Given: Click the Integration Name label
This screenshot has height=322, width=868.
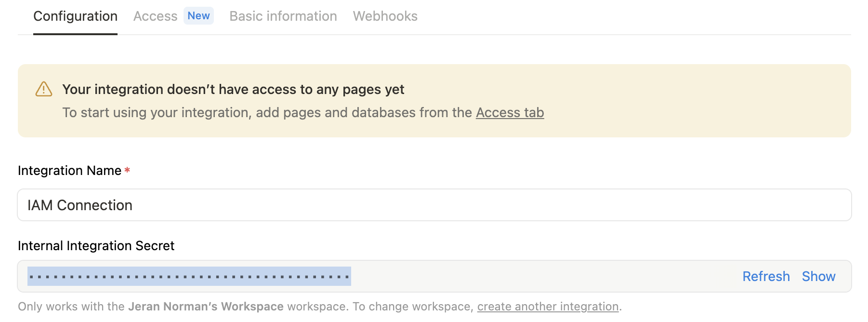Looking at the screenshot, I should (69, 170).
